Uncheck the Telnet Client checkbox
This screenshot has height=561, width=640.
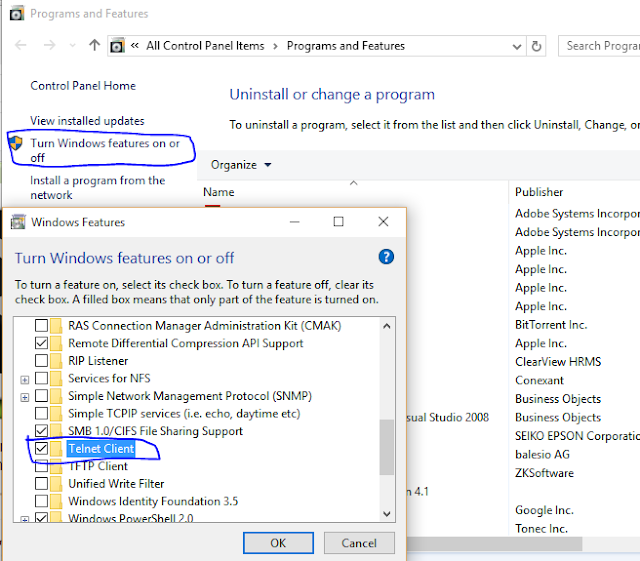click(x=41, y=448)
